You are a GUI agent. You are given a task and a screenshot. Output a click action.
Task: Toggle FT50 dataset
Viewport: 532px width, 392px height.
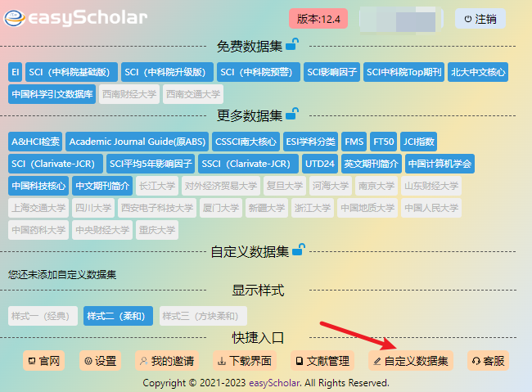pyautogui.click(x=383, y=142)
